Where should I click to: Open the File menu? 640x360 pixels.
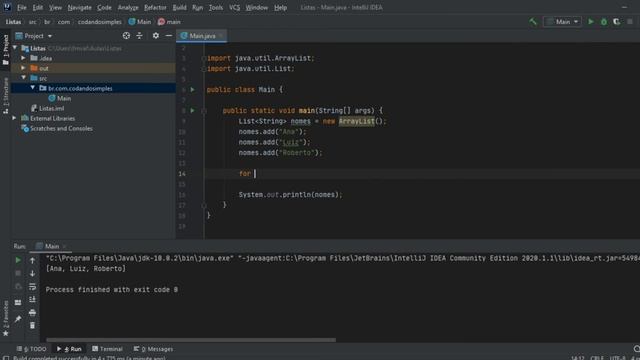coord(22,7)
